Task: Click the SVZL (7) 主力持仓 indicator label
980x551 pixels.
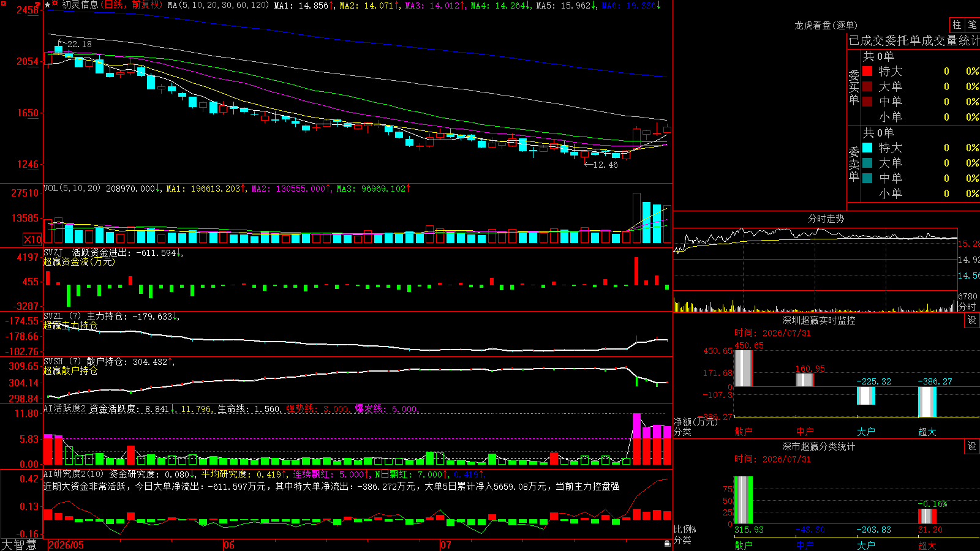Action: pos(85,317)
